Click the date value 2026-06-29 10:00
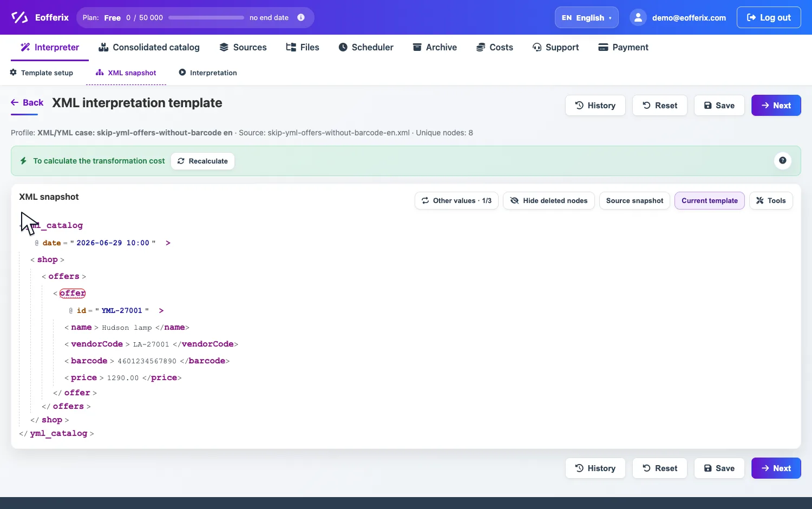The height and width of the screenshot is (509, 812). (113, 243)
